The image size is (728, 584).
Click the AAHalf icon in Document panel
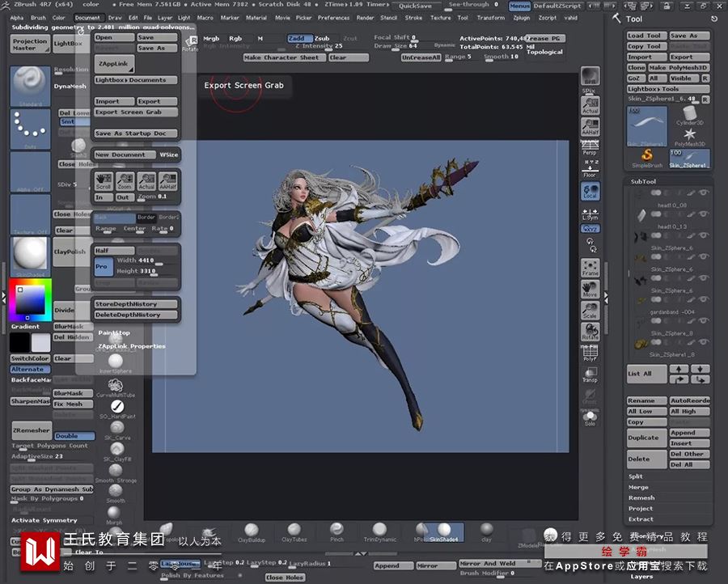point(167,181)
